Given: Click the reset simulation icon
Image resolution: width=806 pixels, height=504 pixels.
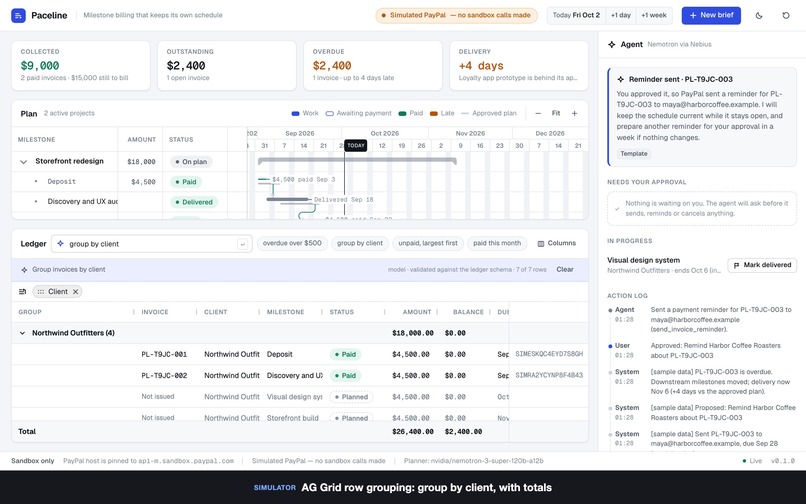Looking at the screenshot, I should click(x=785, y=15).
